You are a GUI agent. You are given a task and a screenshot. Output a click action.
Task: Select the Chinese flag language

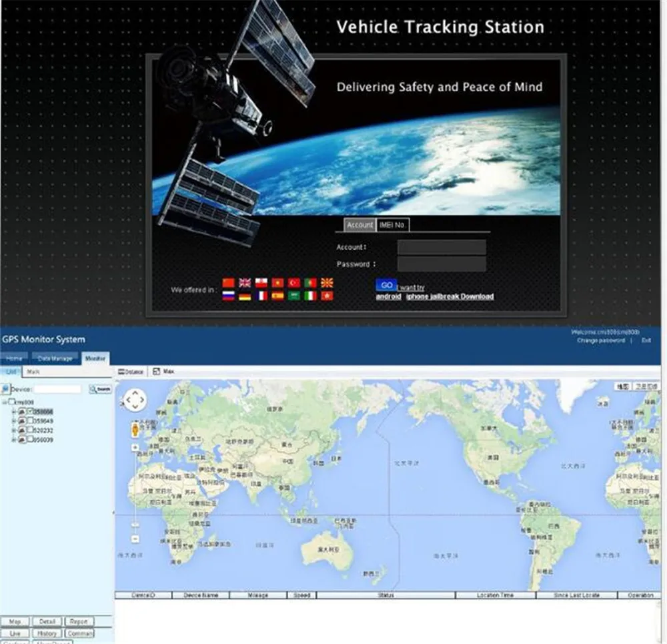(228, 283)
